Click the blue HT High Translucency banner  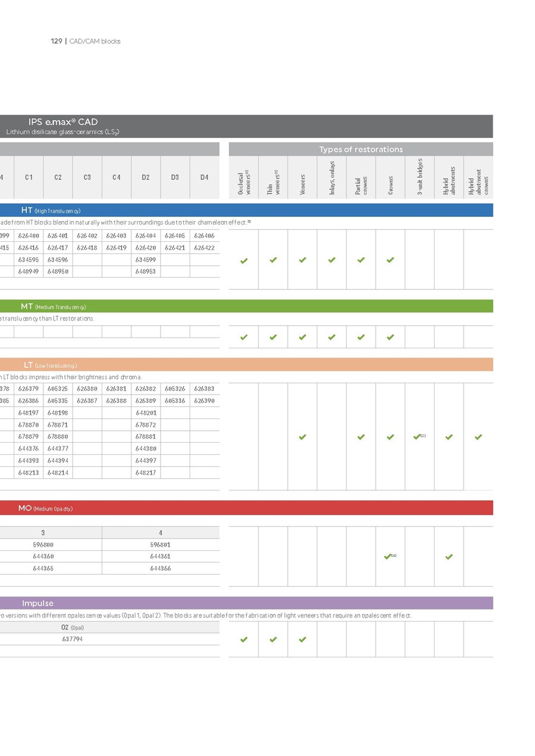246,210
